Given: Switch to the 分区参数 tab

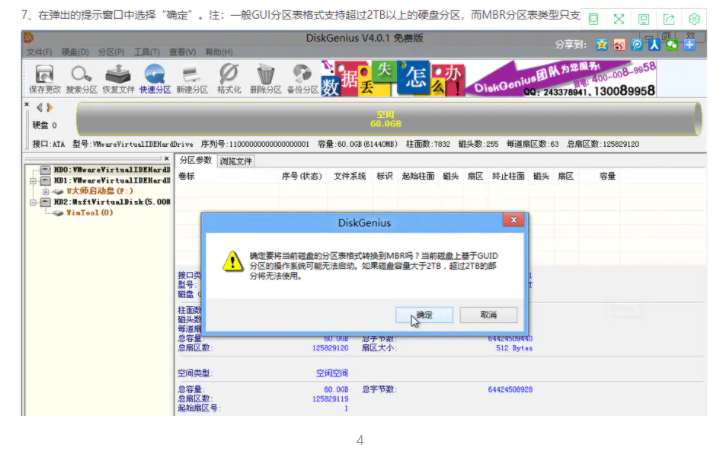Looking at the screenshot, I should [195, 160].
